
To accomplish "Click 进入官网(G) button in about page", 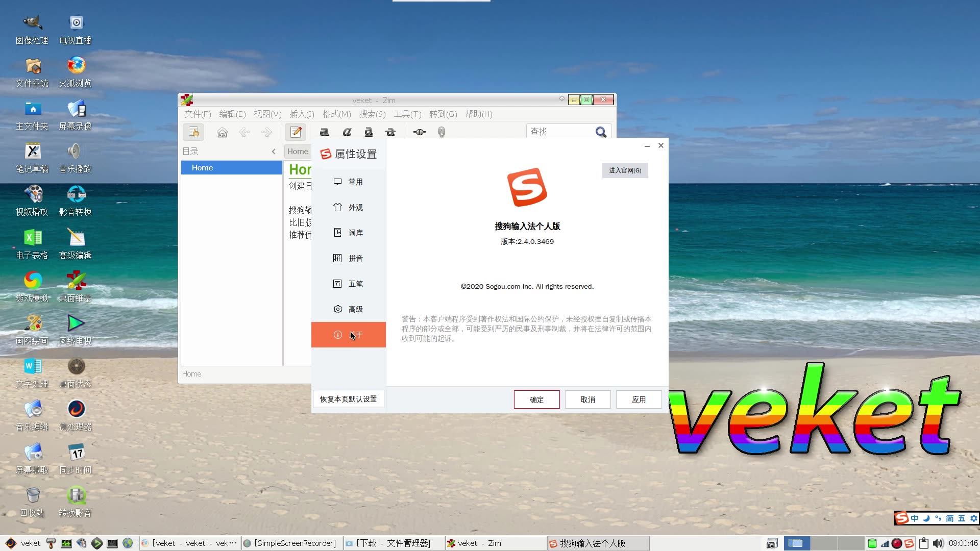I will (625, 170).
